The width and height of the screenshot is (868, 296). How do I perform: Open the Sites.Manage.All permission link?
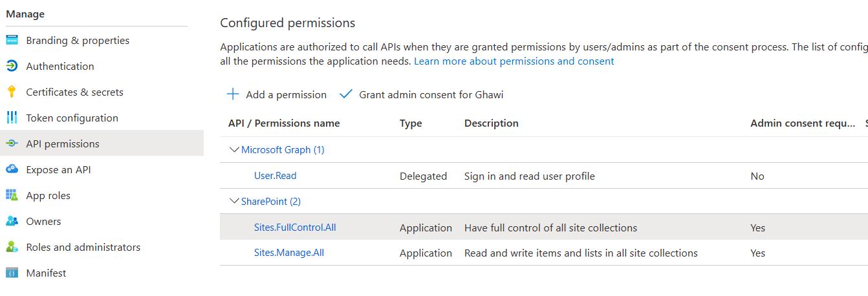[x=289, y=253]
